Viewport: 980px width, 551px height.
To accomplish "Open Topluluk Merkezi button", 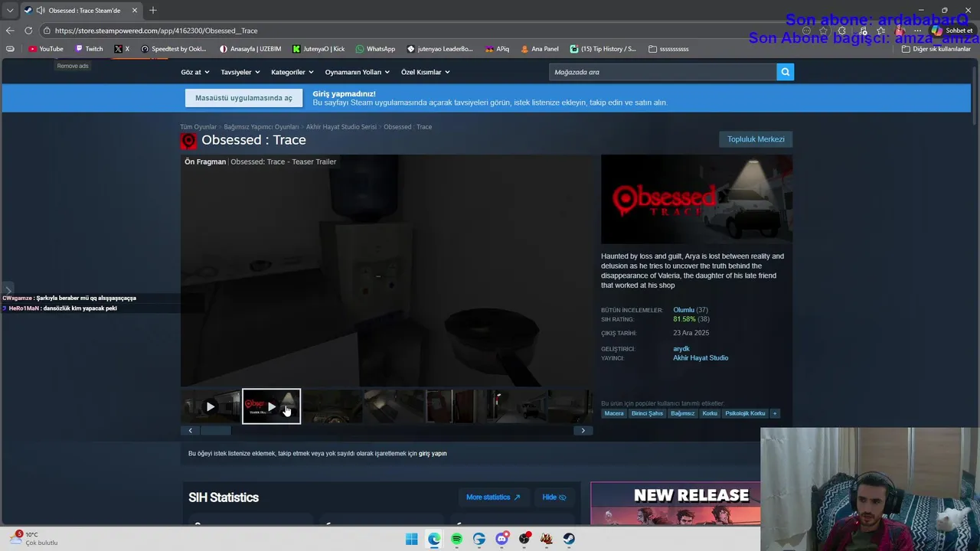I will tap(756, 139).
